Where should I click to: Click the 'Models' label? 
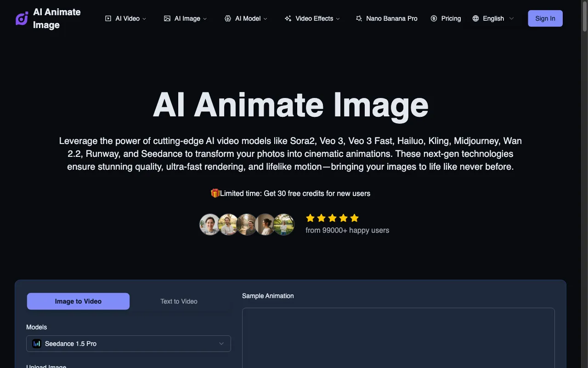click(x=37, y=327)
